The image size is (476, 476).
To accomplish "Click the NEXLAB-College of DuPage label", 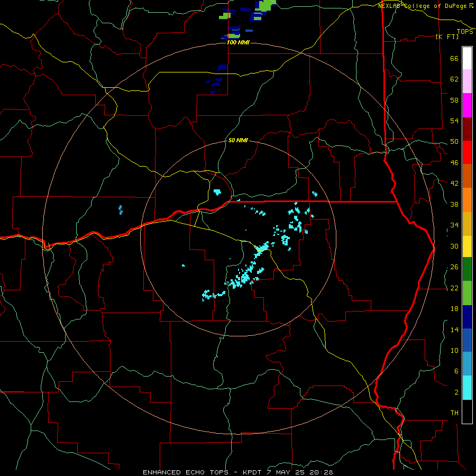I will (x=426, y=6).
